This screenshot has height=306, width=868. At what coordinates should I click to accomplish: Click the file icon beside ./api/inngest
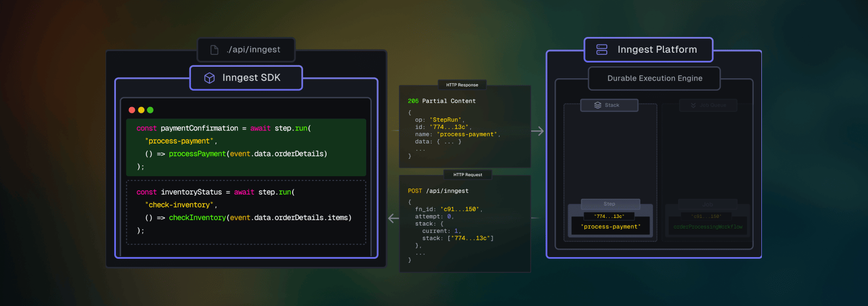(x=214, y=50)
